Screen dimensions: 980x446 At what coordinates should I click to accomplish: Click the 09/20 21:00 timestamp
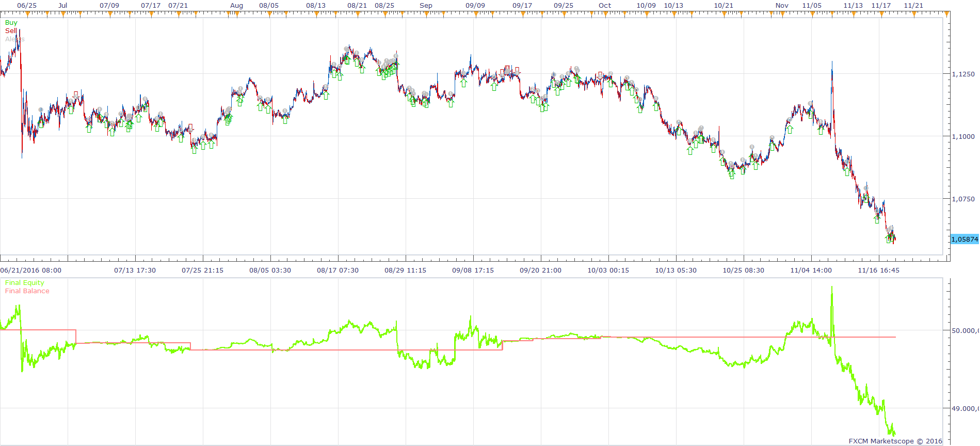click(x=541, y=270)
